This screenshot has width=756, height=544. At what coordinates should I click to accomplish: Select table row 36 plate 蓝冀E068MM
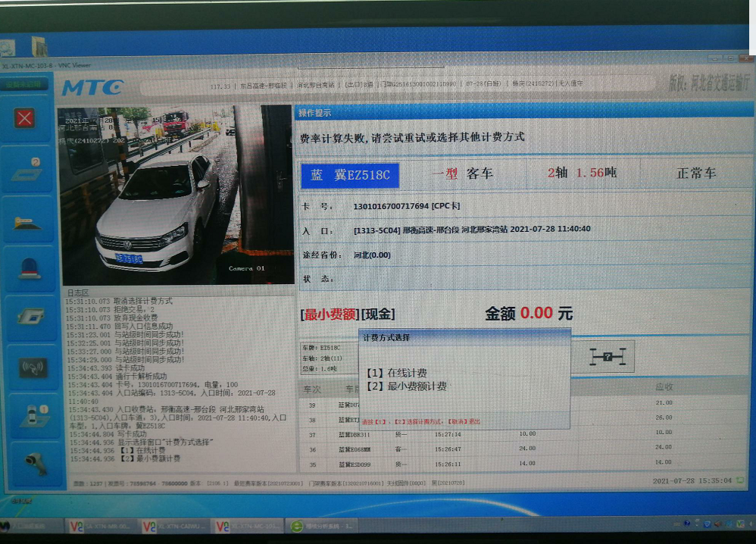click(x=355, y=450)
